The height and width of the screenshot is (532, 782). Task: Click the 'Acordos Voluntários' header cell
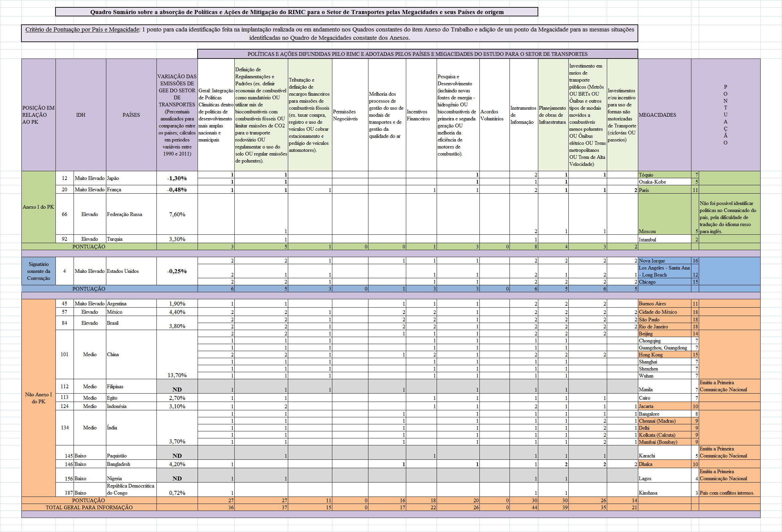[494, 115]
